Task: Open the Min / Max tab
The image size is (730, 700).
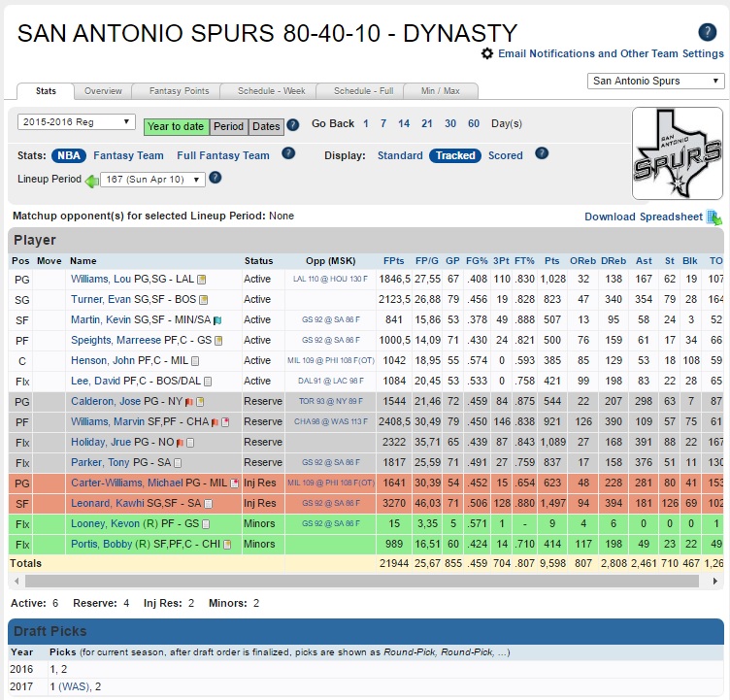Action: click(441, 91)
